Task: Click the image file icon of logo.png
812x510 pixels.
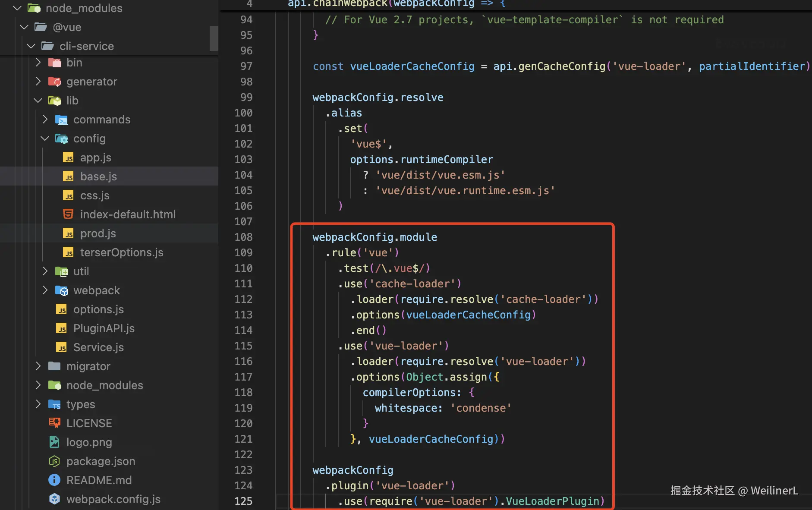Action: (x=54, y=442)
